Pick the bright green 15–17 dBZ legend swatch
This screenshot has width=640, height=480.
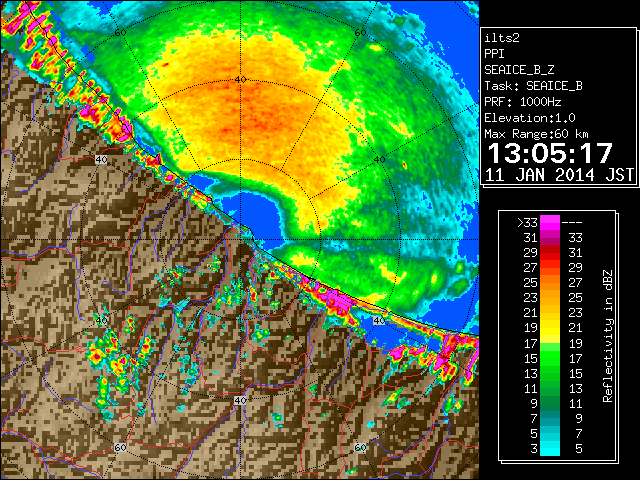click(550, 358)
